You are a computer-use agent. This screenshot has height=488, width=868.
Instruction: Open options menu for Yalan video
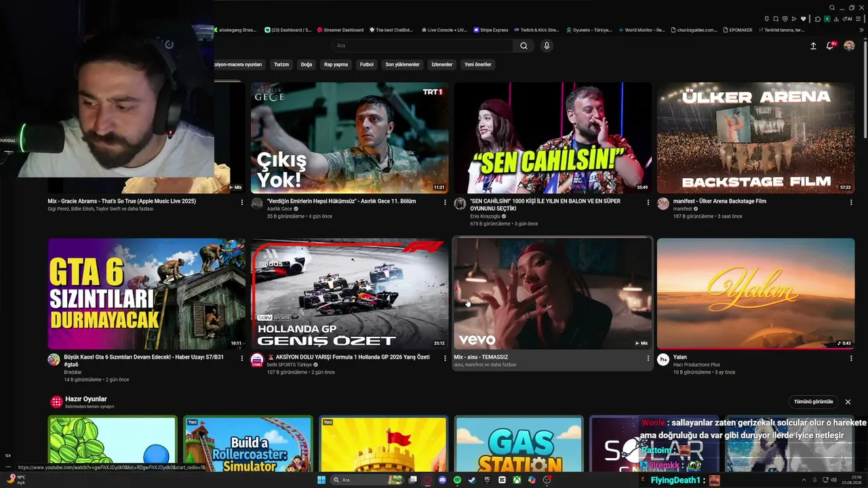click(851, 358)
